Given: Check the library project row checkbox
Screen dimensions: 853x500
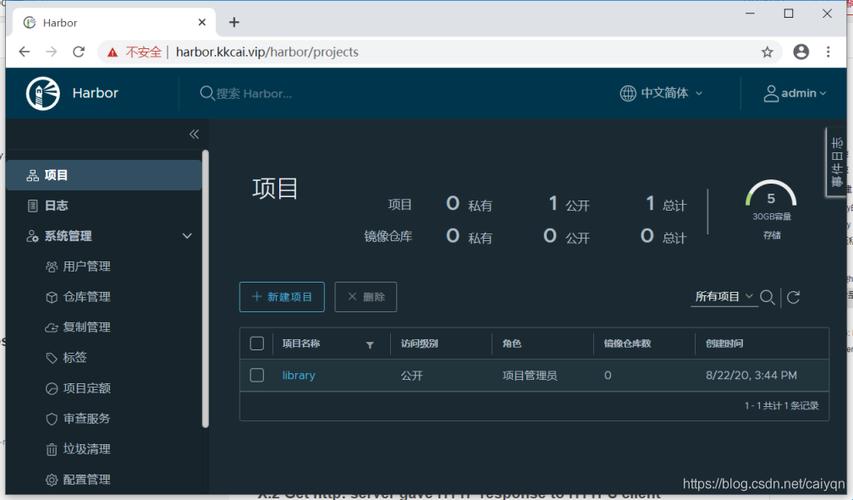Looking at the screenshot, I should click(x=257, y=375).
